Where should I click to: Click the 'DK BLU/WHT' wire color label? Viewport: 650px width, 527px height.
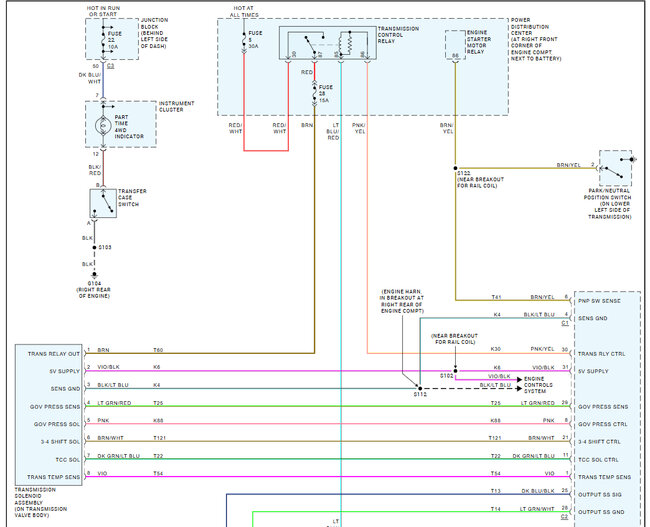click(x=90, y=78)
